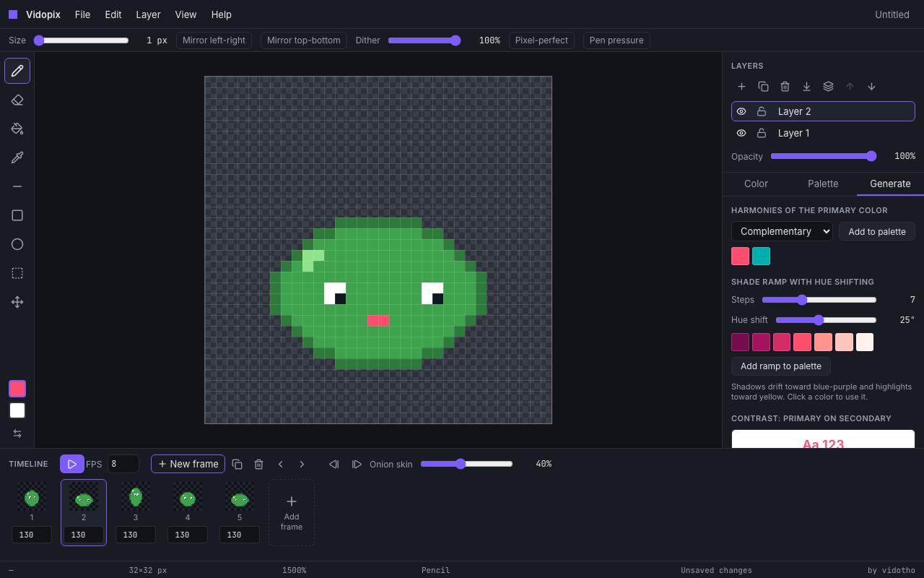Click Add ramp to palette
Viewport: 924px width, 578px height.
(781, 366)
